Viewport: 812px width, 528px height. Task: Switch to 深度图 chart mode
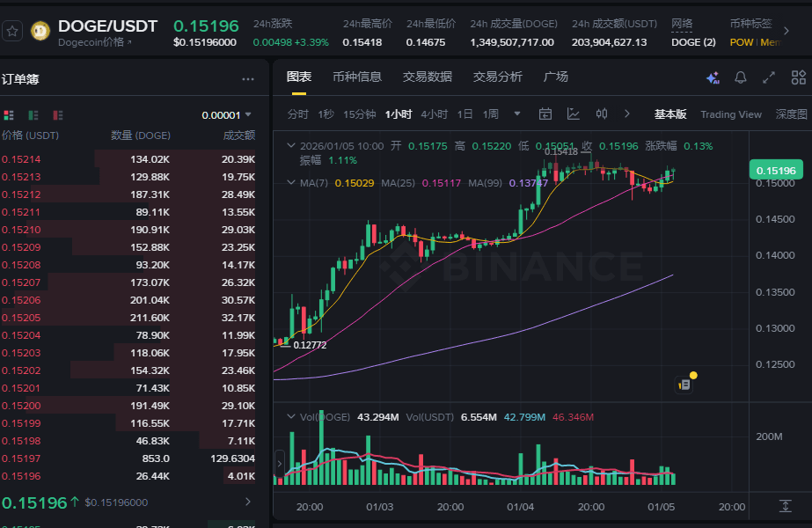[x=791, y=114]
